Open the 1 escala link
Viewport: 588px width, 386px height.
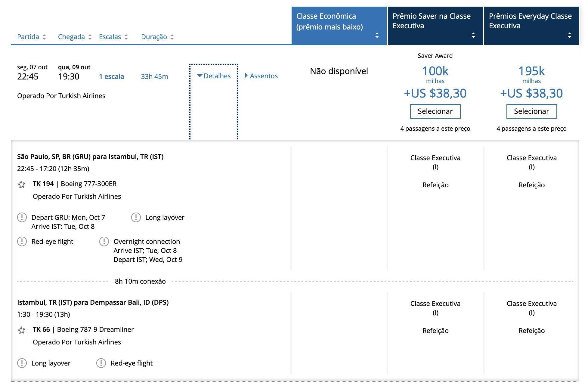(111, 76)
